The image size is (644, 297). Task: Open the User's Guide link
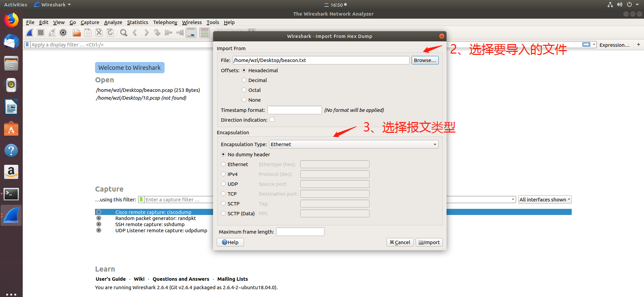tap(111, 279)
